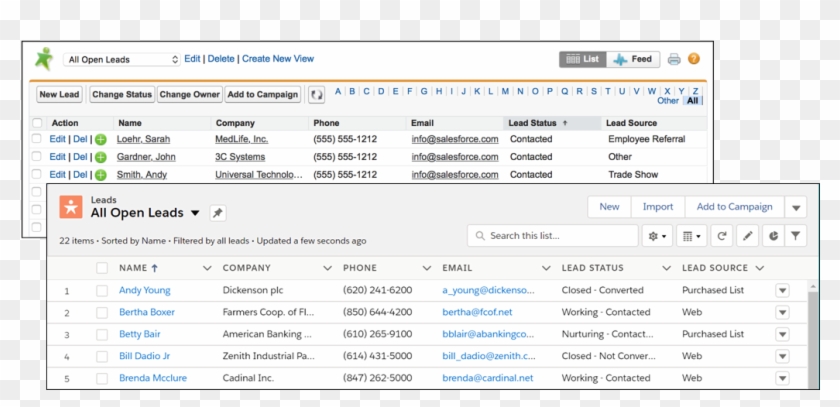The height and width of the screenshot is (407, 840).
Task: Open row actions menu for Brenda Mcclure
Action: [782, 379]
